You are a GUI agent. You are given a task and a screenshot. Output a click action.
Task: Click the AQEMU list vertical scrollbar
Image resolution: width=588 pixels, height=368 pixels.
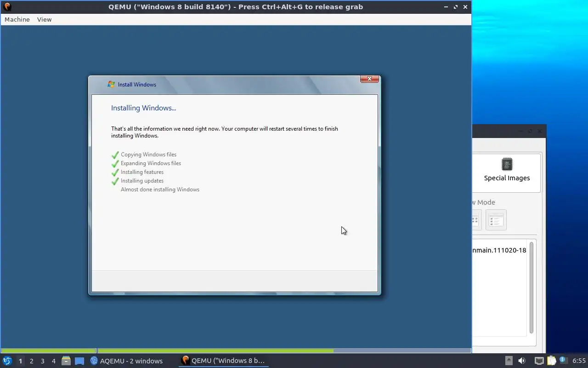531,287
